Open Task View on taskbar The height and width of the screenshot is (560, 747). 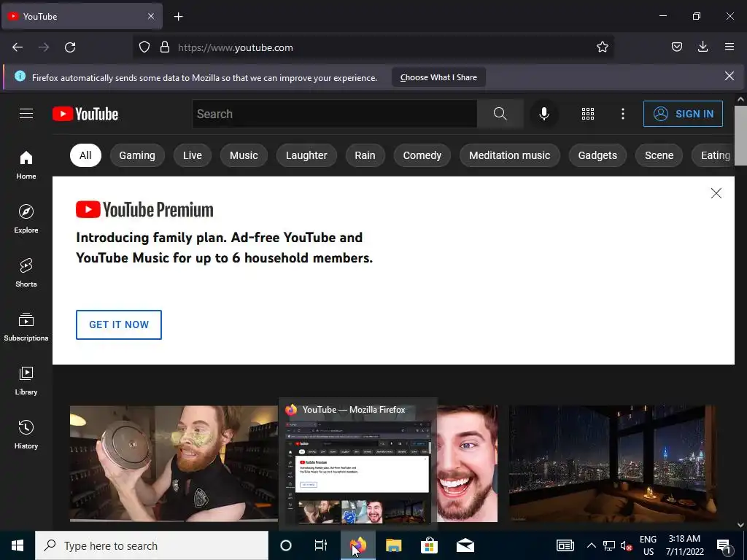[x=321, y=545]
